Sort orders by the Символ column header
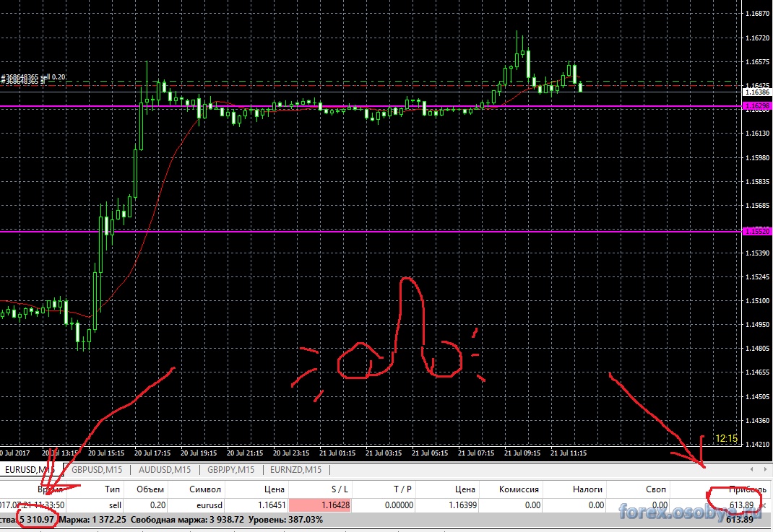 [204, 489]
